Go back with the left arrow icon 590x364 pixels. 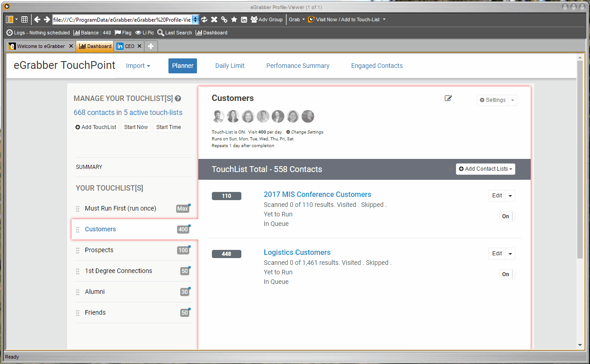[x=37, y=19]
